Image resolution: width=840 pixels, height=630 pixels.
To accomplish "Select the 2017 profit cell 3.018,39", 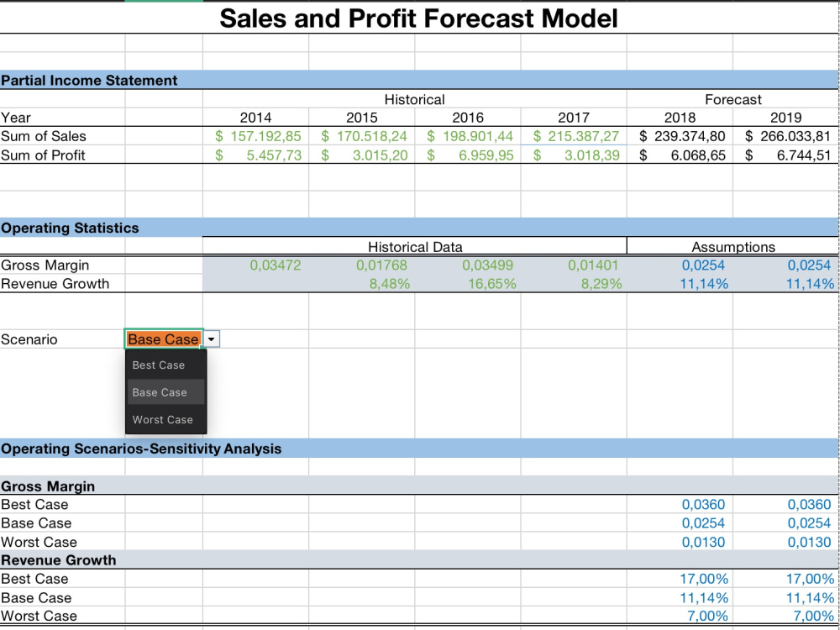I will 574,155.
